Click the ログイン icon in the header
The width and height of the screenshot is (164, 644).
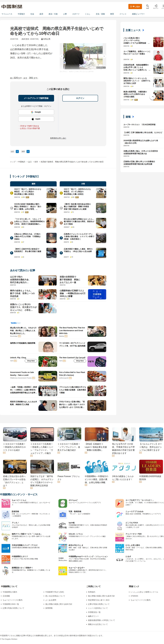coord(156,6)
